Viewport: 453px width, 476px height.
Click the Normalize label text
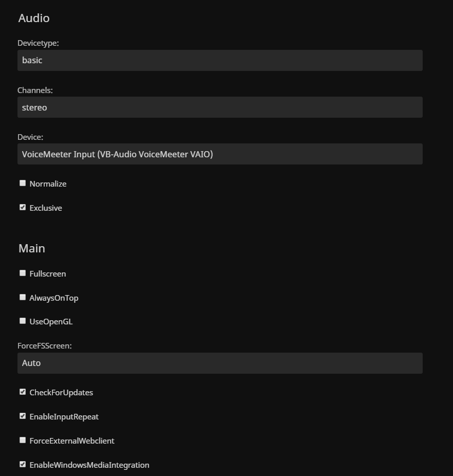click(48, 184)
